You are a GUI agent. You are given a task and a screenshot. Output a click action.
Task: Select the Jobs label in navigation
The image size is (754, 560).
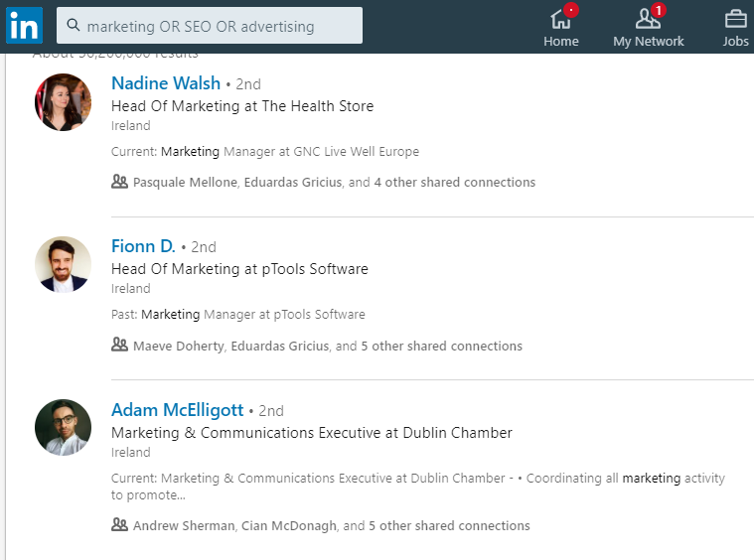[736, 42]
